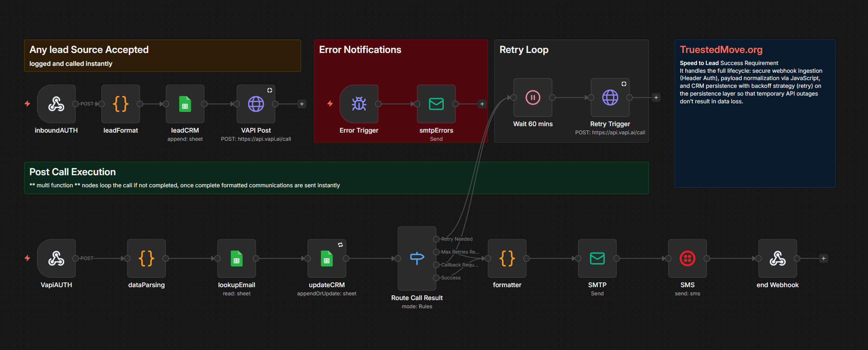Select the Post Call Execution sticky note
Viewport: 868px width, 350px height.
(x=336, y=178)
